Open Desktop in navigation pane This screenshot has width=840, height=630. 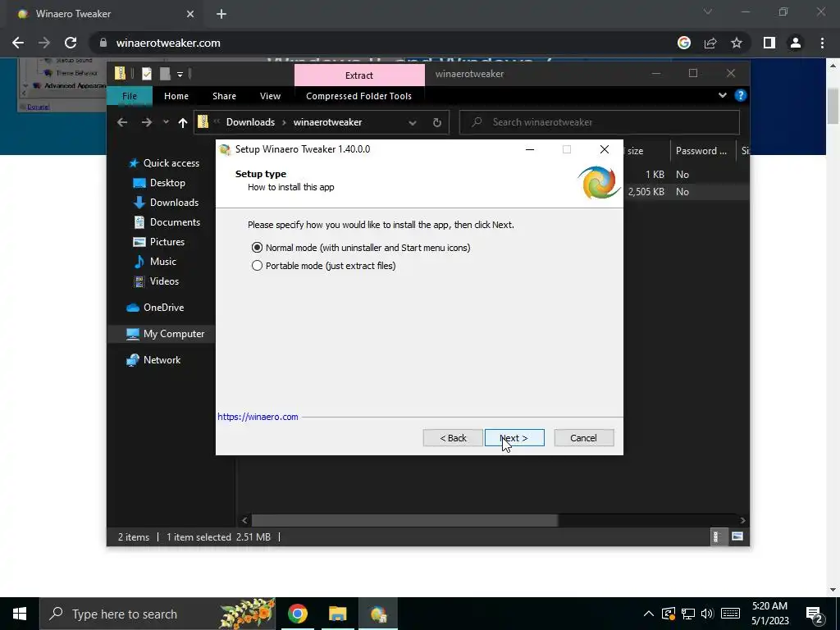[x=159, y=183]
